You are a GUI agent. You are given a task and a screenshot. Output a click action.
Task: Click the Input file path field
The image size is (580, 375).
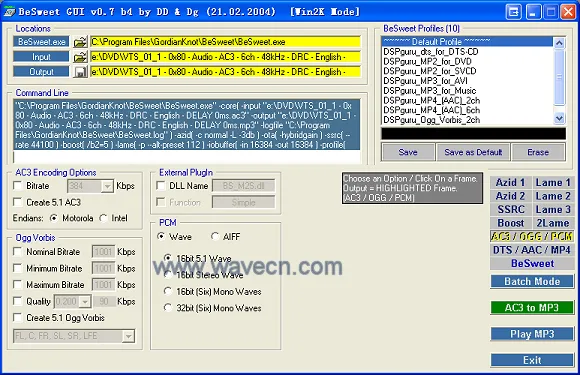point(225,57)
